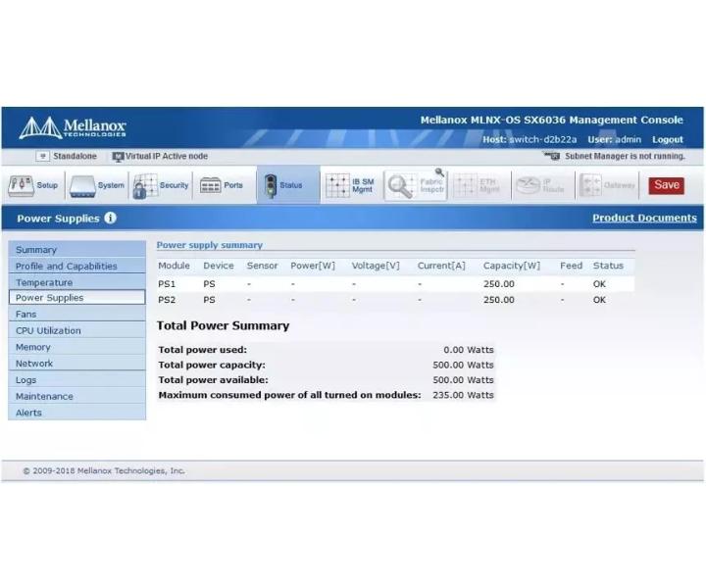Open the Setup section icon
706x588 pixels.
click(21, 185)
